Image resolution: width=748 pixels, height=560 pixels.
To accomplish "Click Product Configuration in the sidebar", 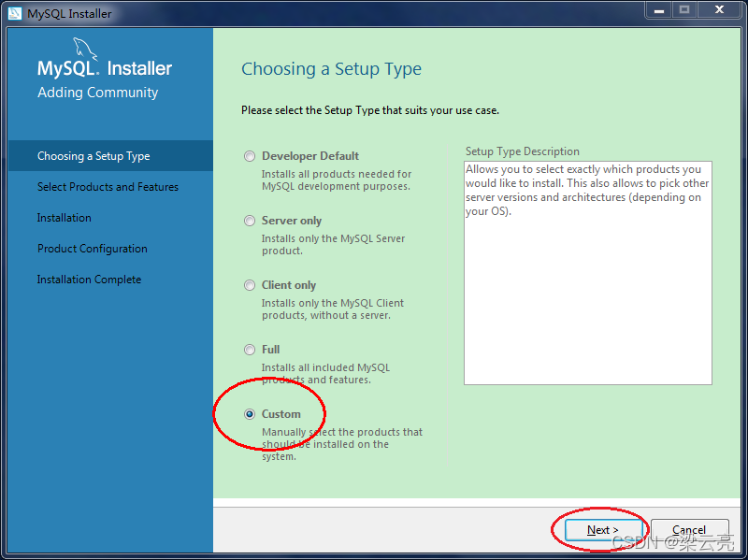I will pos(91,248).
